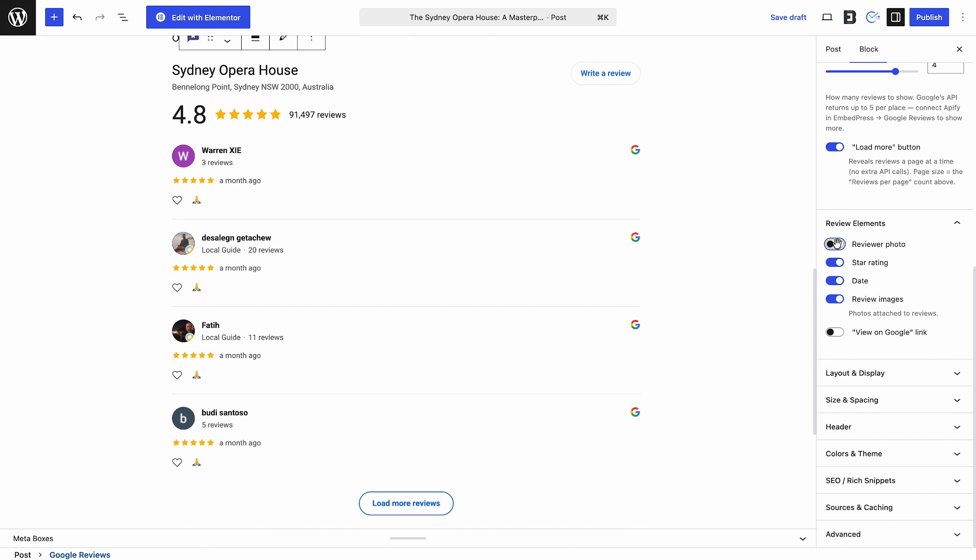Open the desktop preview view icon

(827, 17)
